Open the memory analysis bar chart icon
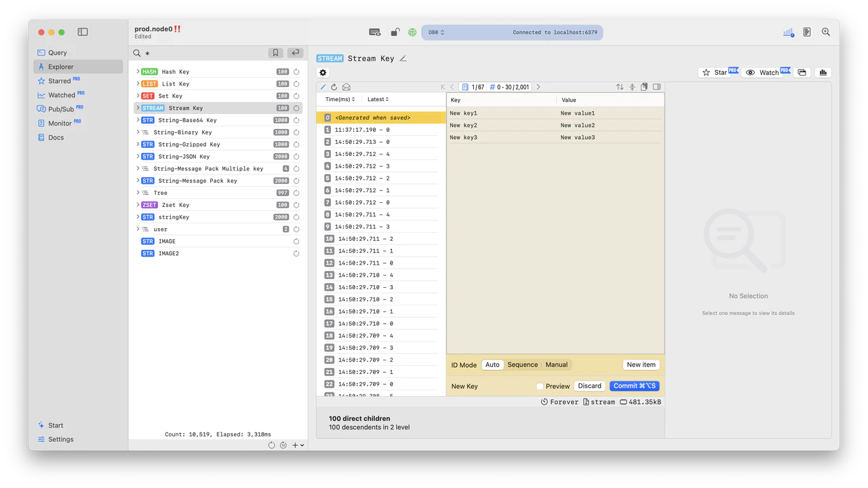This screenshot has height=488, width=868. pyautogui.click(x=823, y=72)
